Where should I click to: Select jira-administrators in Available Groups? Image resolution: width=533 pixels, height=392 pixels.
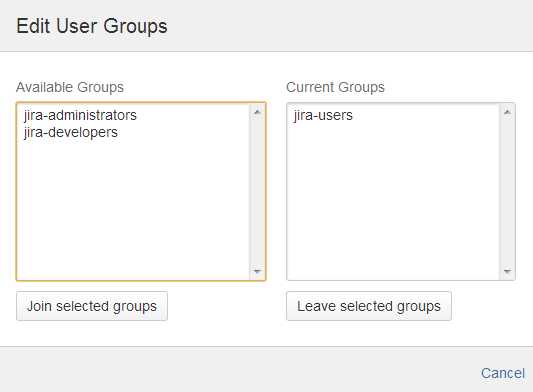click(80, 115)
